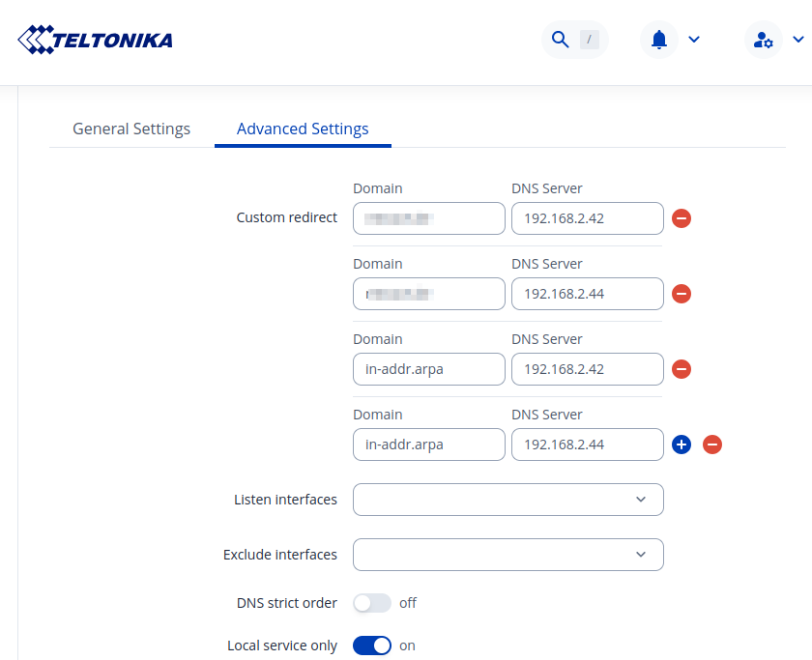Click the user settings profile icon
812x660 pixels.
coord(764,40)
